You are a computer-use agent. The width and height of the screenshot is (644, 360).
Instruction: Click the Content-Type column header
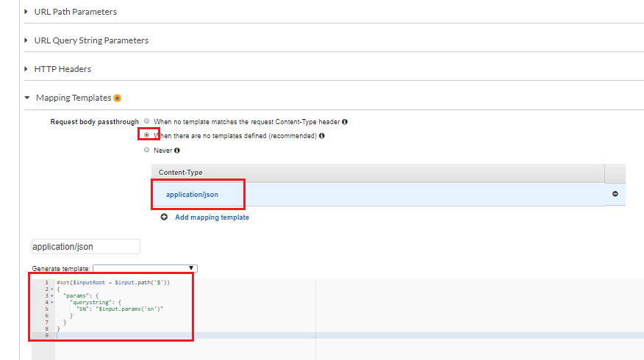(180, 173)
